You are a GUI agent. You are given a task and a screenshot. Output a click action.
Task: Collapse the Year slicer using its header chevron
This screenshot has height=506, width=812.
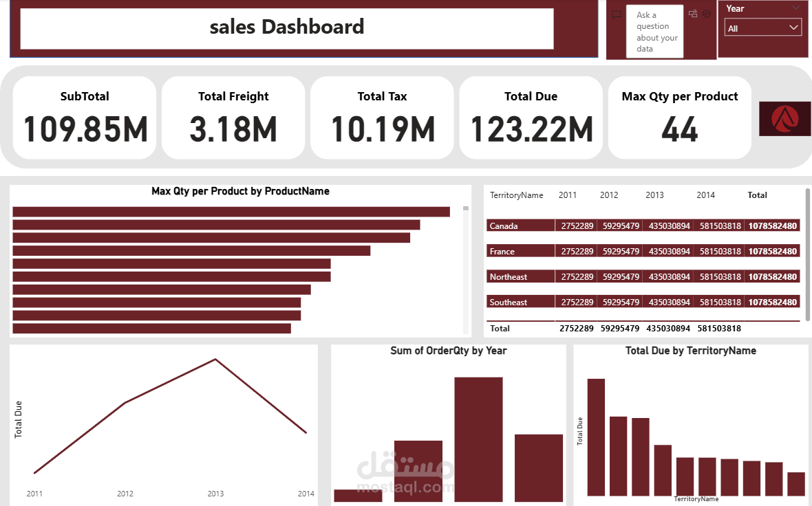point(795,8)
